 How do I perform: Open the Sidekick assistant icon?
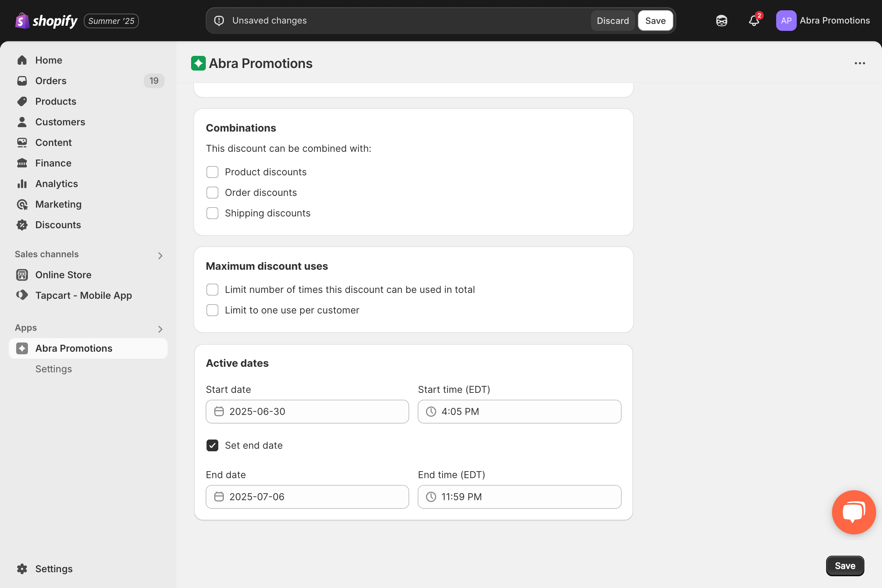pos(721,21)
